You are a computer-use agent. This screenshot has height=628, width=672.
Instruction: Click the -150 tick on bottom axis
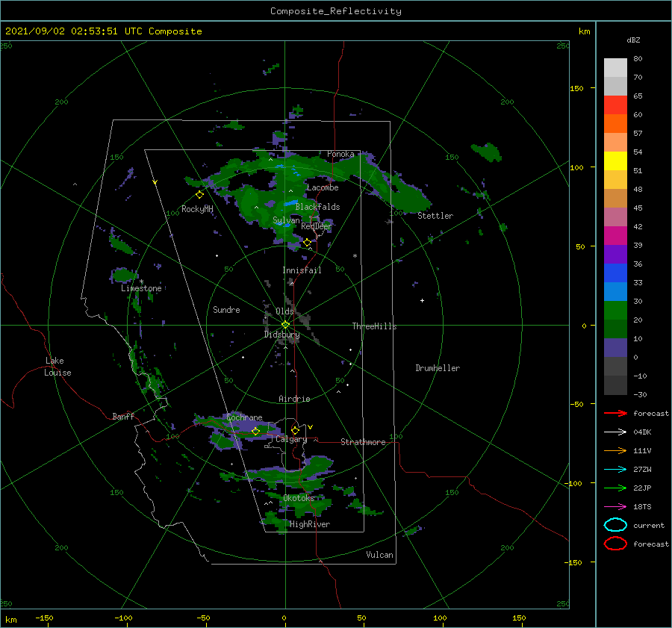click(x=44, y=618)
